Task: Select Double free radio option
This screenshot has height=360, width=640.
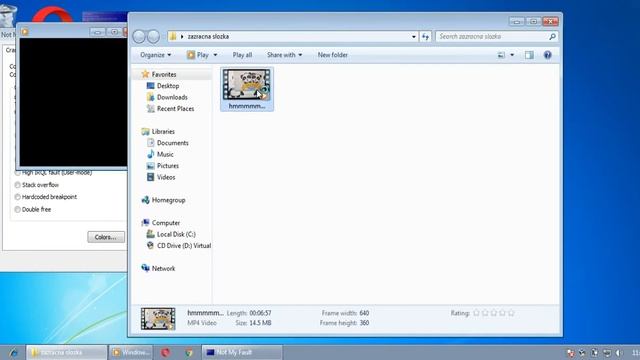Action: click(18, 209)
